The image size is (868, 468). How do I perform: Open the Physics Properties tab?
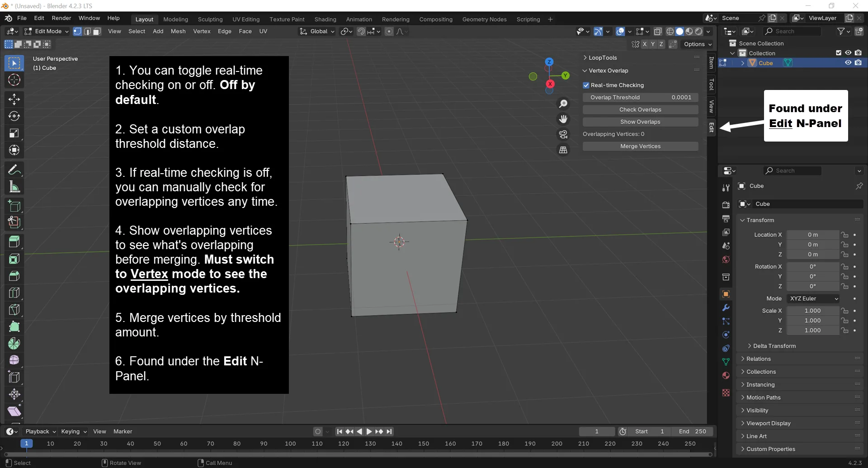726,335
